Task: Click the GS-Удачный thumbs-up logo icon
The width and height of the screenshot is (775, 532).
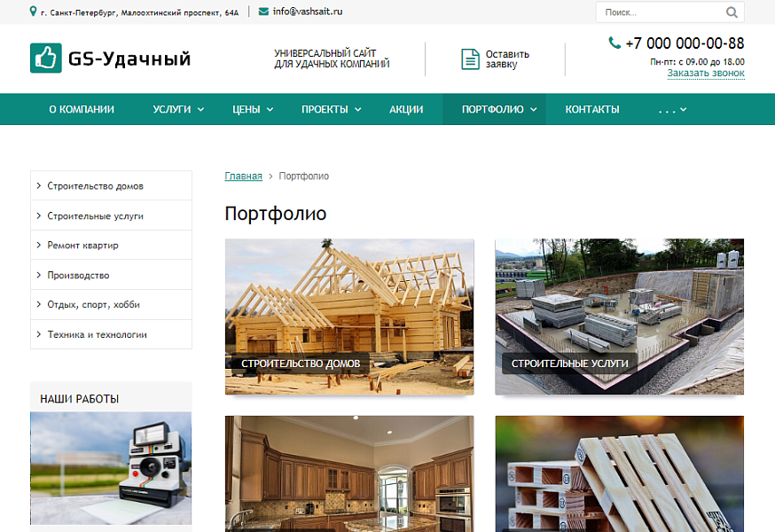Action: coord(45,59)
